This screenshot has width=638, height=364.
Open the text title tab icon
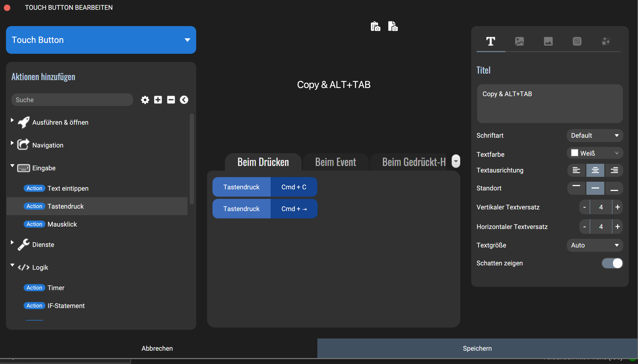coord(490,41)
